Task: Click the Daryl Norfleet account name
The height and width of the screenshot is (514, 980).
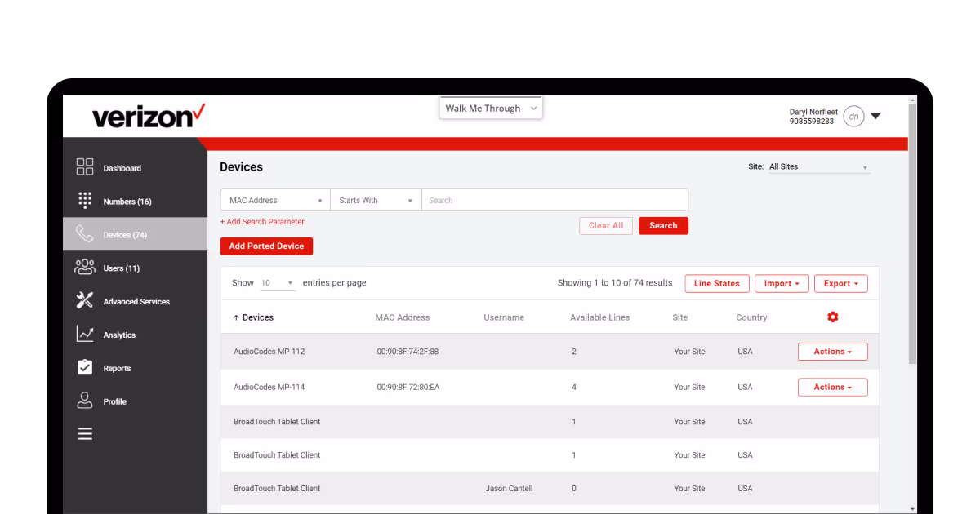Action: [813, 112]
